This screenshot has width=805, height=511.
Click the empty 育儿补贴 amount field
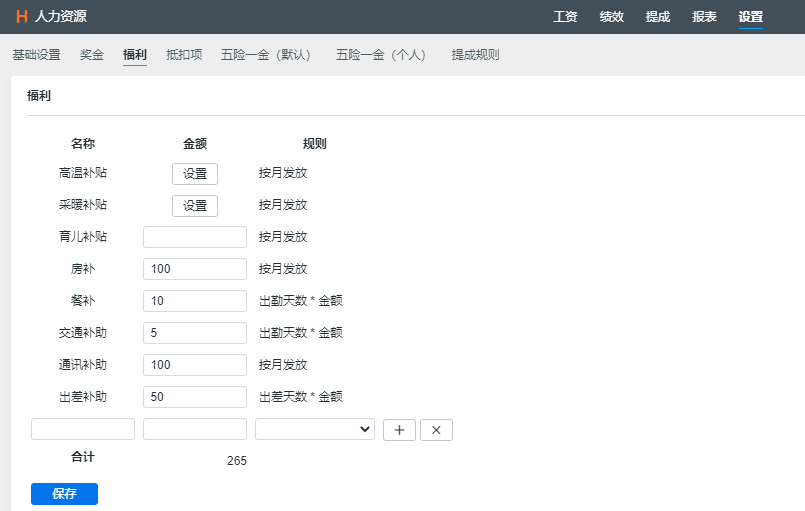click(195, 237)
